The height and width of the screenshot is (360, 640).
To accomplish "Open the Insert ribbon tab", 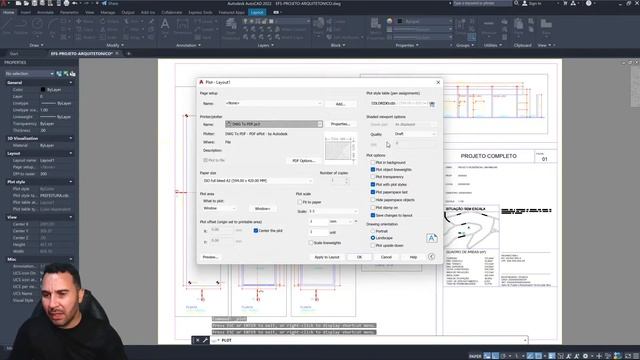I will click(25, 12).
